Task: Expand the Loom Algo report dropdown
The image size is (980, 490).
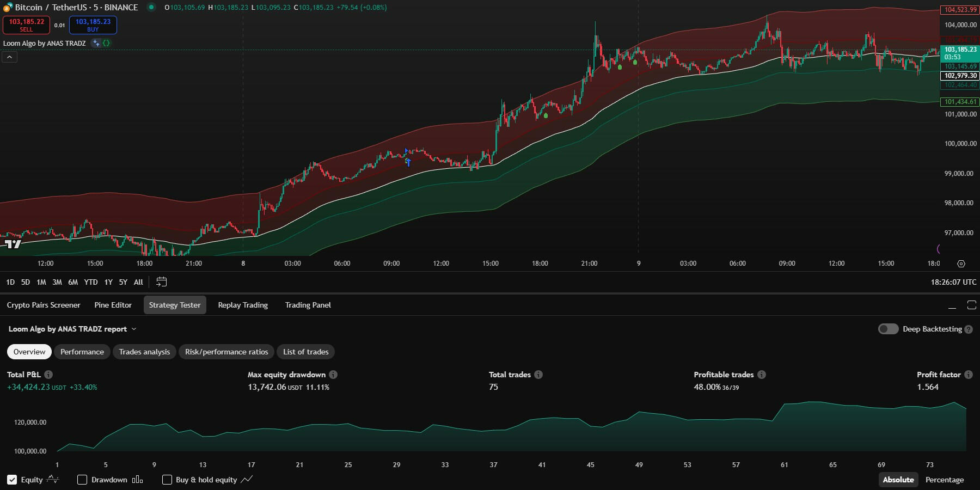Action: pyautogui.click(x=134, y=329)
